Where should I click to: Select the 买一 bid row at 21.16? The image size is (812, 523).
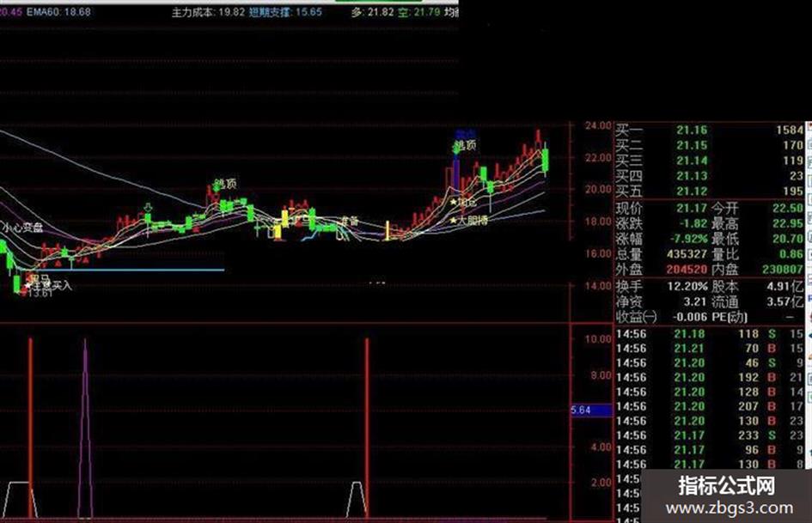(709, 130)
